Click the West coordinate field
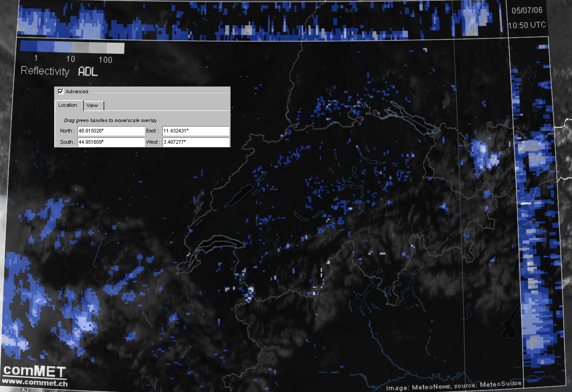The width and height of the screenshot is (572, 392). (x=196, y=142)
